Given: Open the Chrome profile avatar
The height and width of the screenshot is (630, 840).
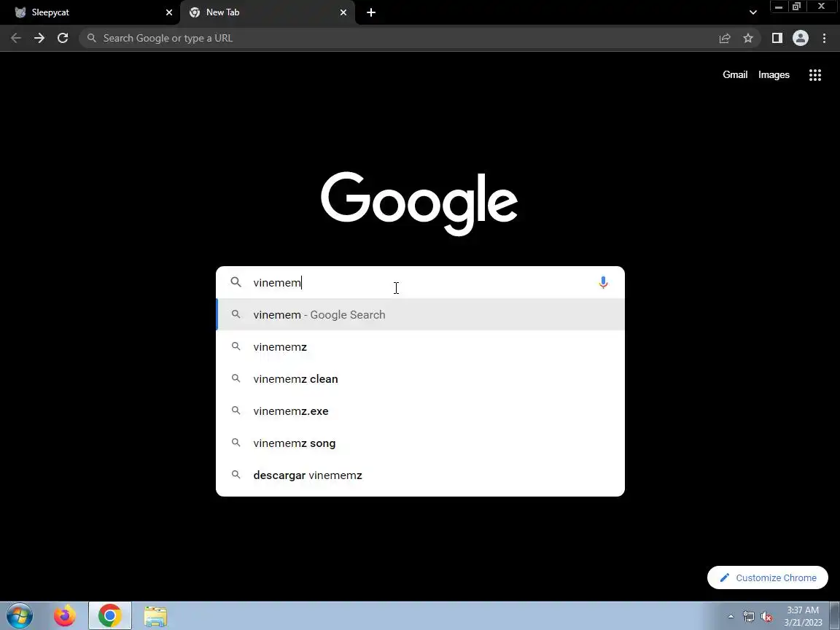Looking at the screenshot, I should point(801,38).
